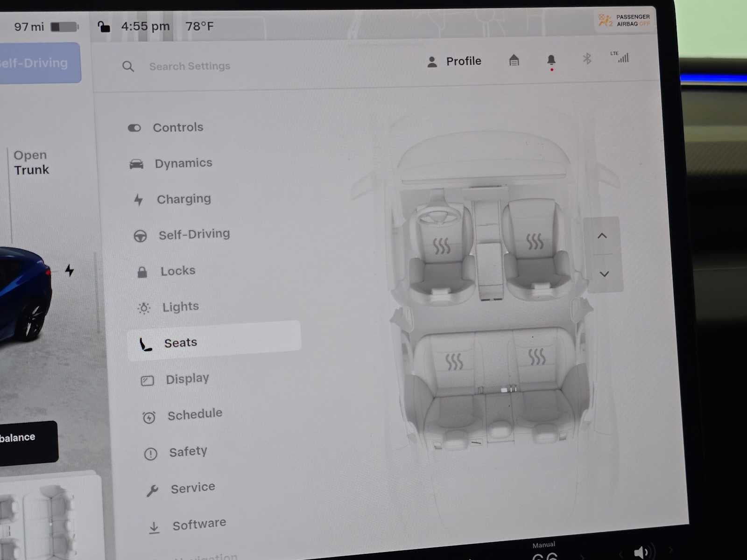747x560 pixels.
Task: Tap the 4:55 pm clock text
Action: [x=145, y=27]
